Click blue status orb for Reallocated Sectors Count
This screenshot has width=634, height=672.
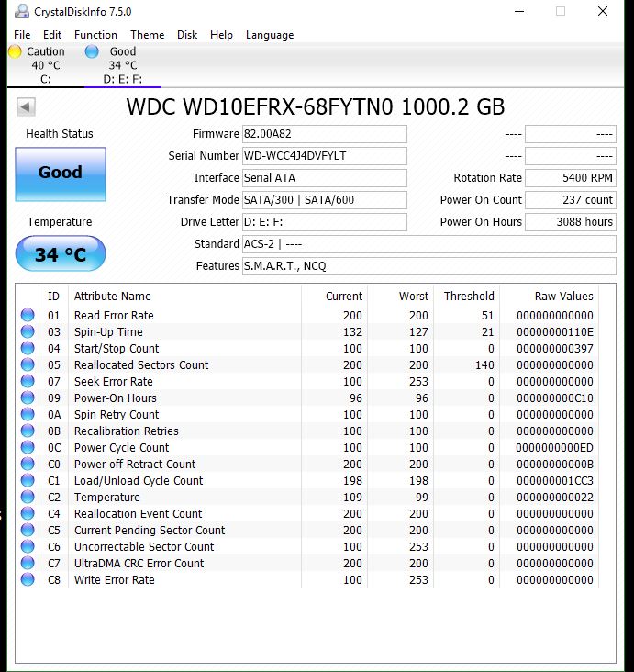tap(28, 364)
